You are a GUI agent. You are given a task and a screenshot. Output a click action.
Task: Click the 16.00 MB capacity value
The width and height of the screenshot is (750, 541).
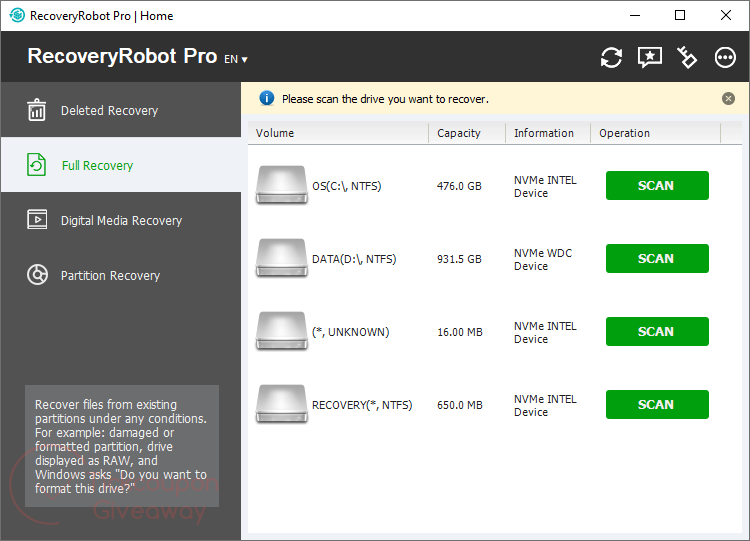click(460, 332)
